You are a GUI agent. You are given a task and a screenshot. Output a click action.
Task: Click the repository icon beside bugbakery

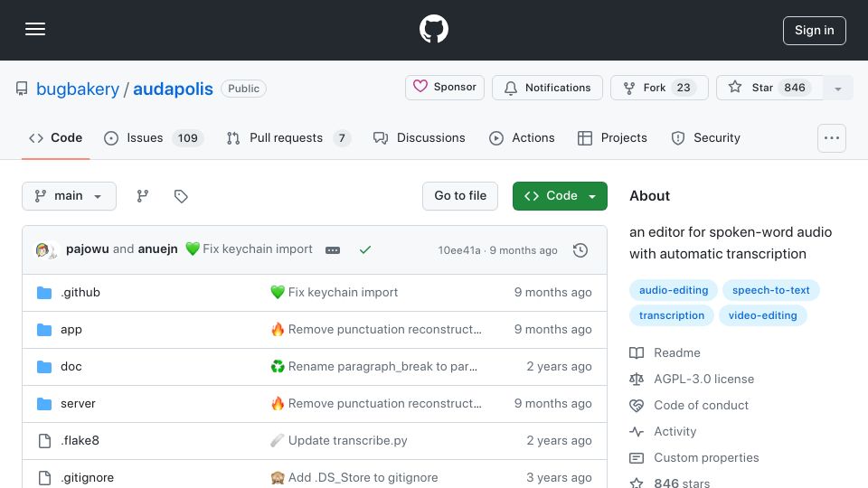tap(22, 89)
